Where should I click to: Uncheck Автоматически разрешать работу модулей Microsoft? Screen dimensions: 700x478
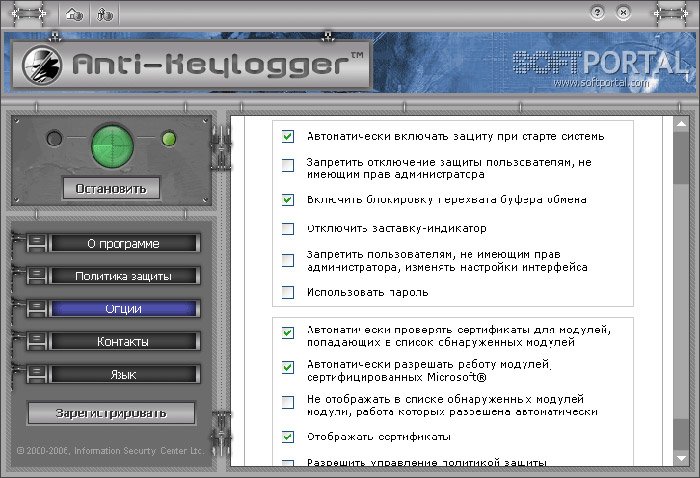(288, 367)
